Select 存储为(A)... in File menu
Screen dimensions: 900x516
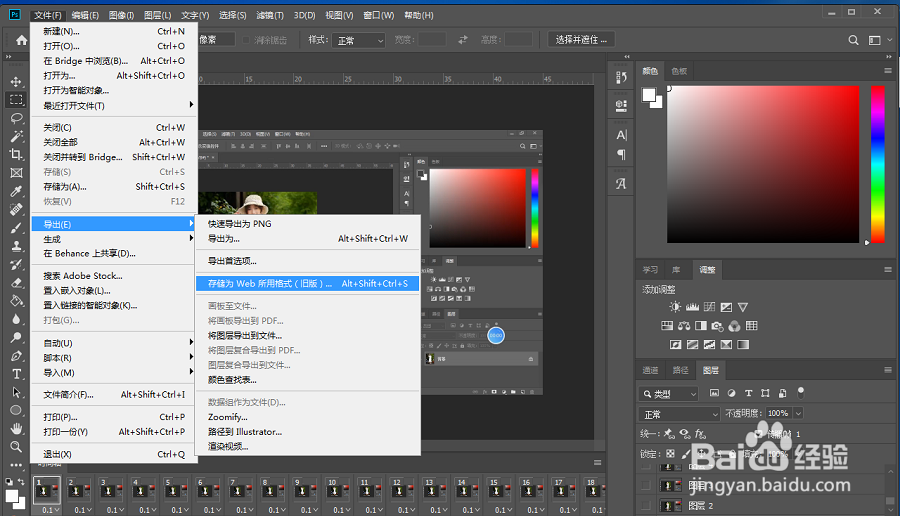click(114, 187)
